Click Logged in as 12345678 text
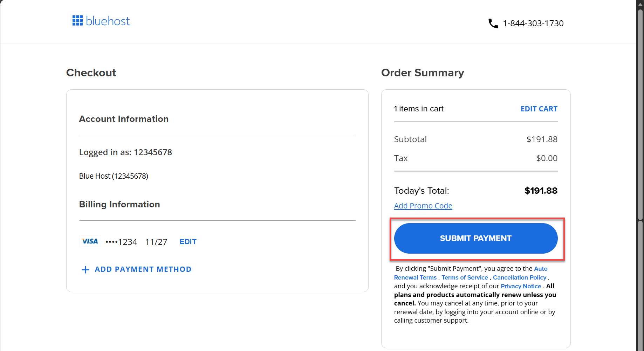 click(x=125, y=152)
